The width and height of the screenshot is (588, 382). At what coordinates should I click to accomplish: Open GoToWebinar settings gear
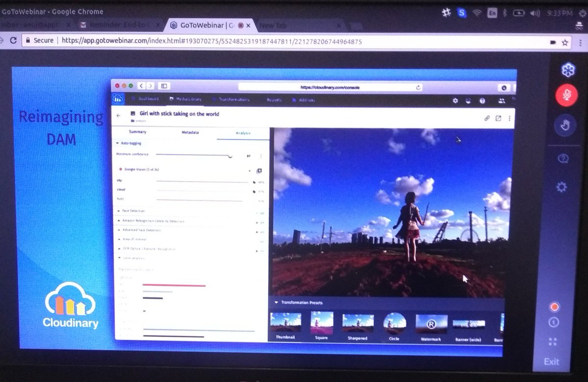click(x=563, y=187)
